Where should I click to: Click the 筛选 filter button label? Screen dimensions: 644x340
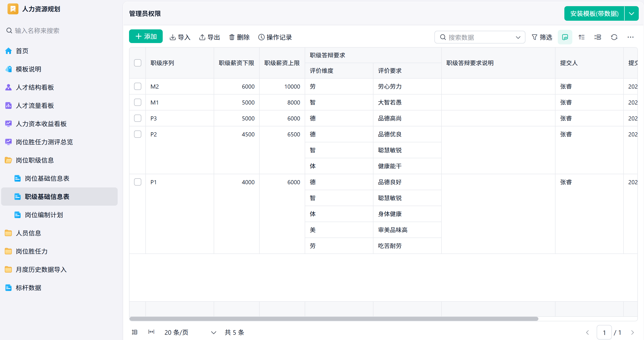(x=546, y=37)
